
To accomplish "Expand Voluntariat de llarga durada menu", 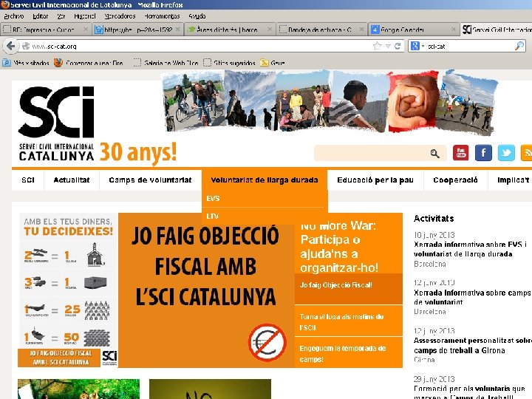I will pyautogui.click(x=265, y=180).
